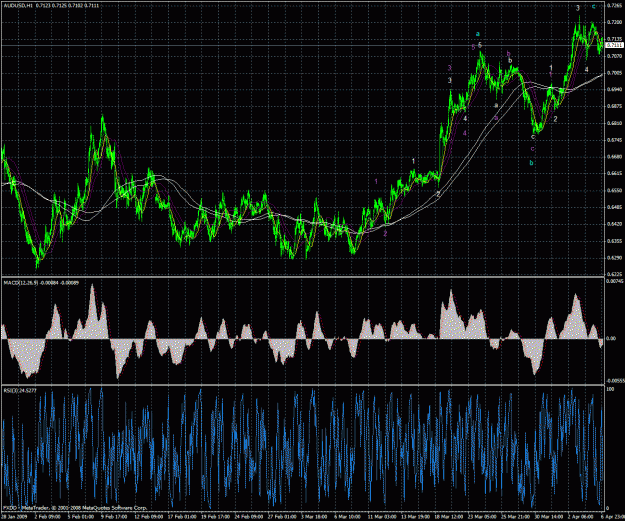Image resolution: width=625 pixels, height=521 pixels.
Task: Select the 9 Feb 17:00 time label
Action: (x=114, y=517)
